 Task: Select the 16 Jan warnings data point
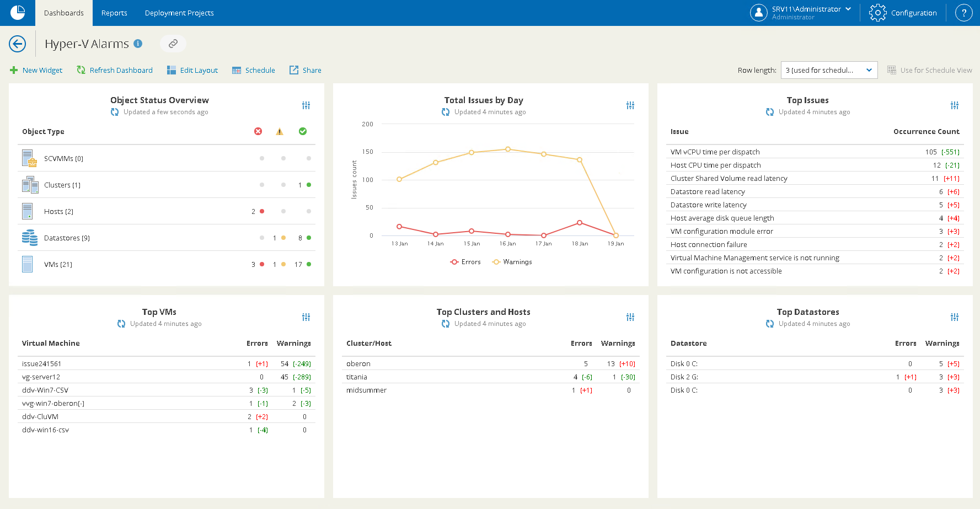tap(508, 149)
